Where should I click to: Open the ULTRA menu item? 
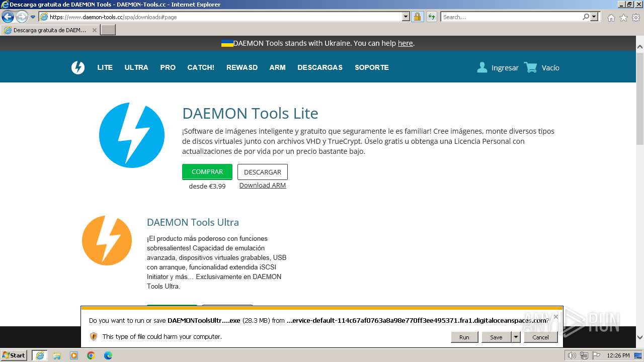tap(136, 67)
